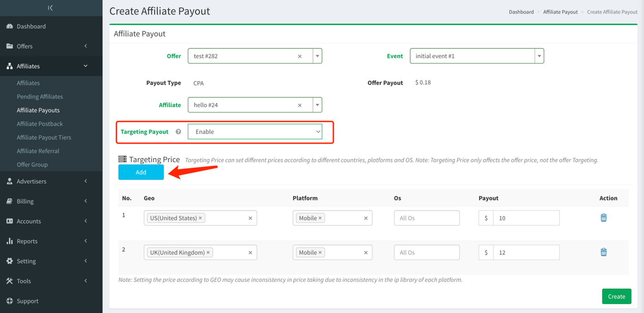Remove the Mobile tag in row 2
Viewport: 644px width, 313px height.
(x=320, y=253)
